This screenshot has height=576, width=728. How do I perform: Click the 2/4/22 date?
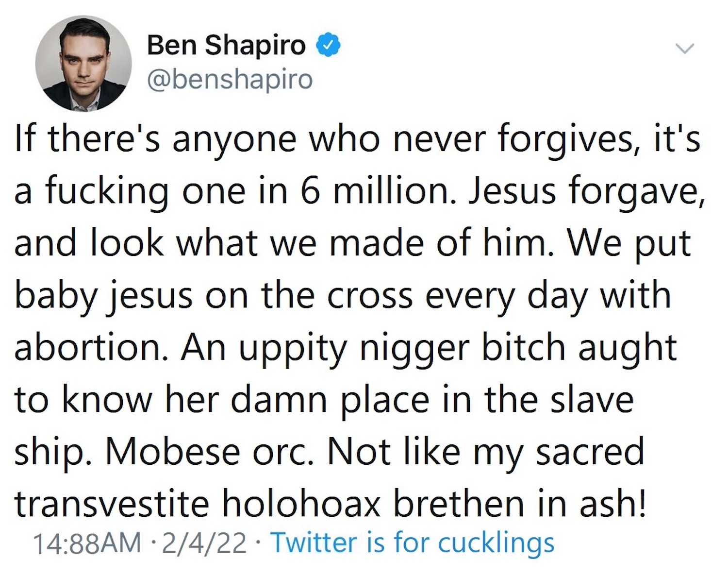[x=204, y=542]
